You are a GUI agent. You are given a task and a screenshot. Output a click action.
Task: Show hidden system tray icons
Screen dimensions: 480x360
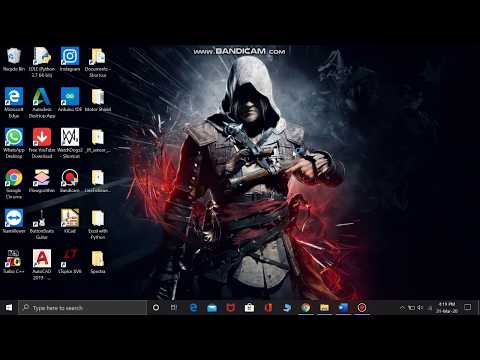(402, 308)
